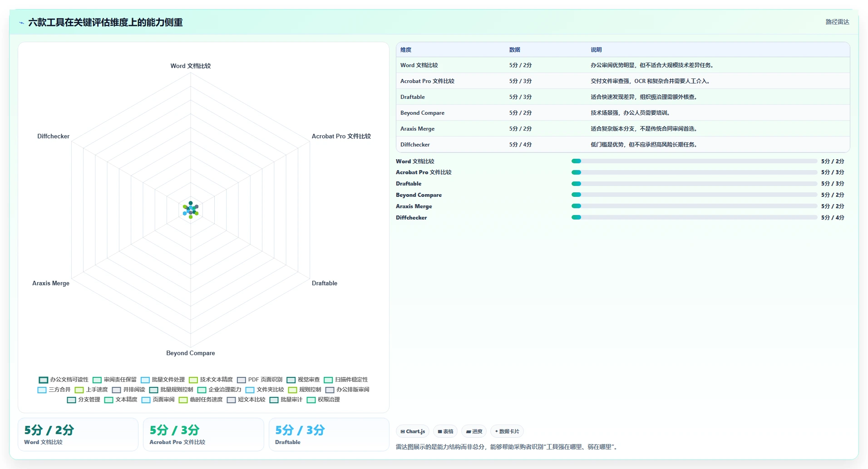Screen dimensions: 868x469
Task: Toggle the 办公排版审阅 legend entry
Action: [347, 390]
